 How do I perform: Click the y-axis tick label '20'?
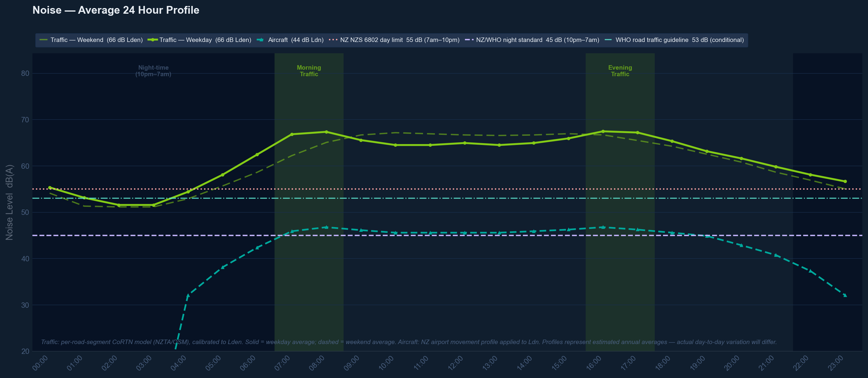(x=25, y=351)
